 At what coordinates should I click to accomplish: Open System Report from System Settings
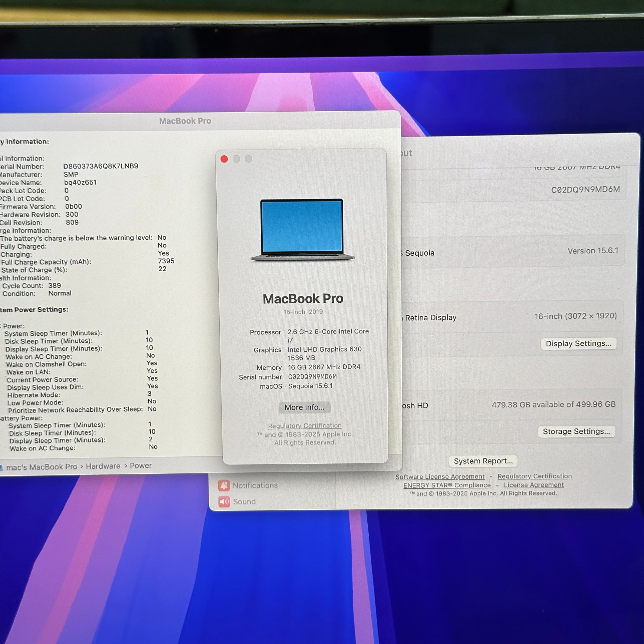pyautogui.click(x=483, y=461)
